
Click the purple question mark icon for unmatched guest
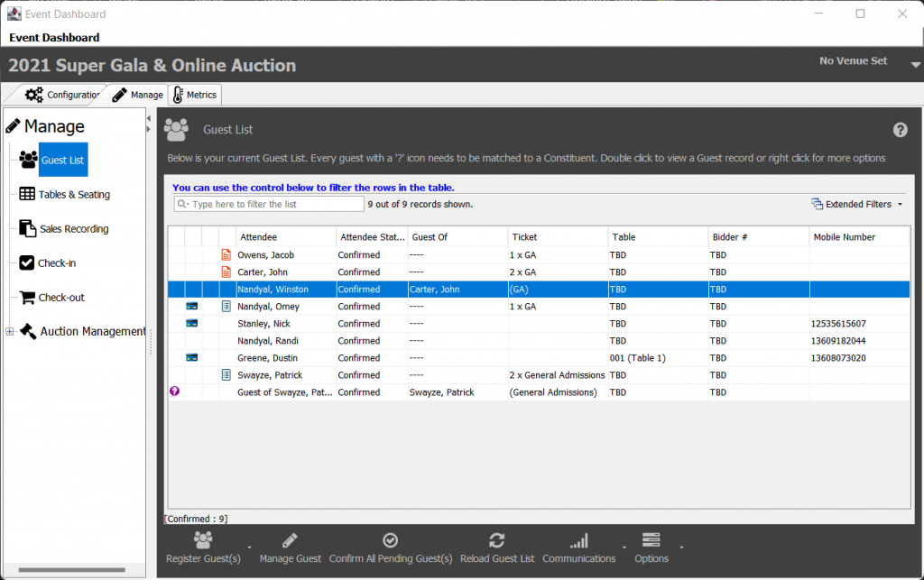pyautogui.click(x=174, y=391)
